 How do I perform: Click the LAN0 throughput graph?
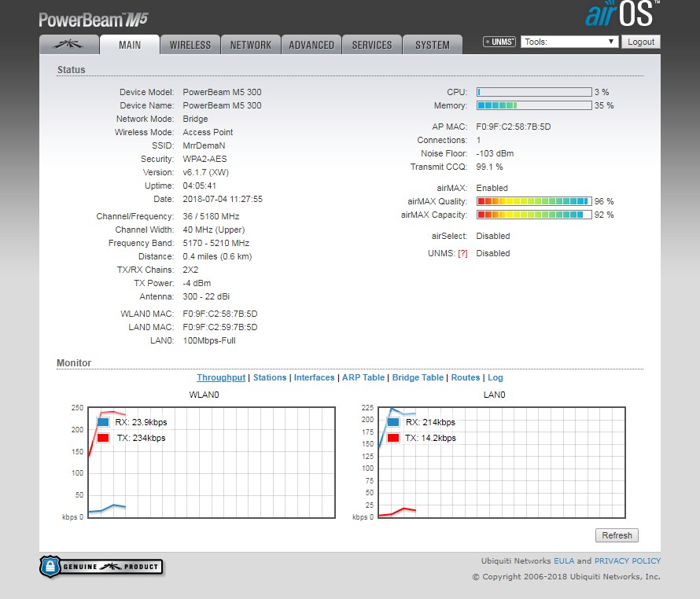(x=502, y=462)
